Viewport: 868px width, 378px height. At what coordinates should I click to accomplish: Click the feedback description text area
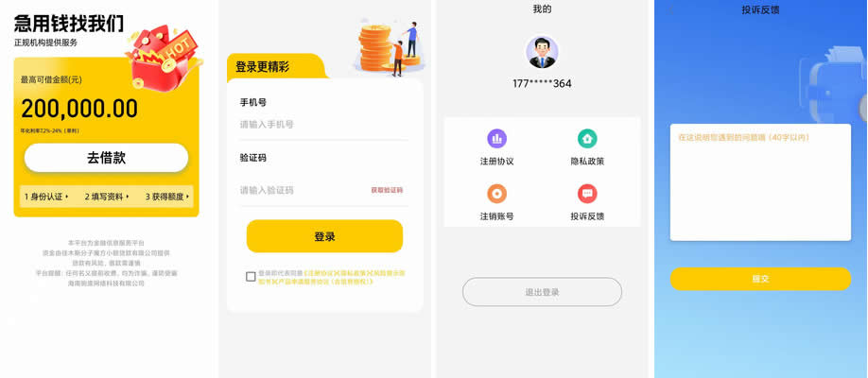(760, 182)
